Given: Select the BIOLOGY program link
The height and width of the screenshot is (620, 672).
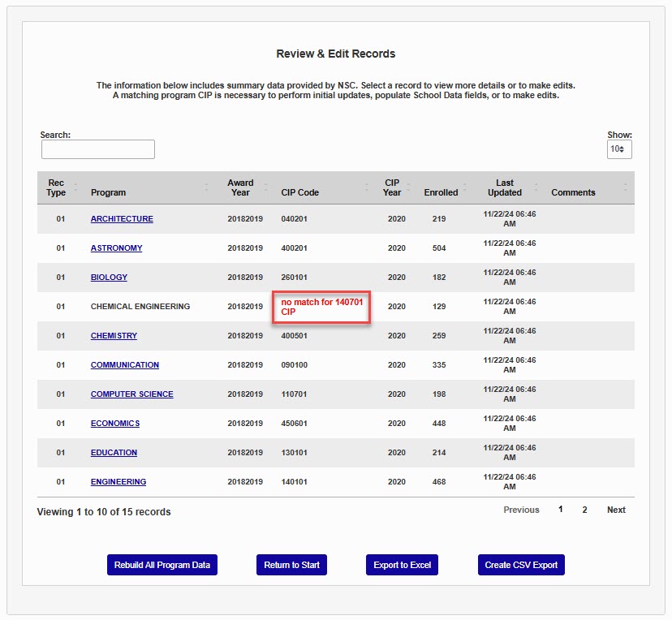Looking at the screenshot, I should pos(109,278).
